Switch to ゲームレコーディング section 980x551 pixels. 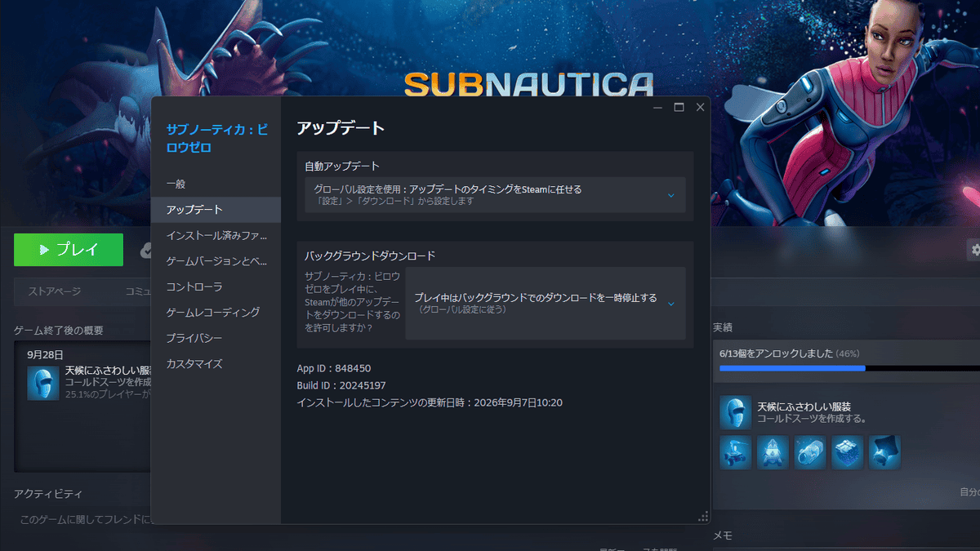click(x=216, y=313)
